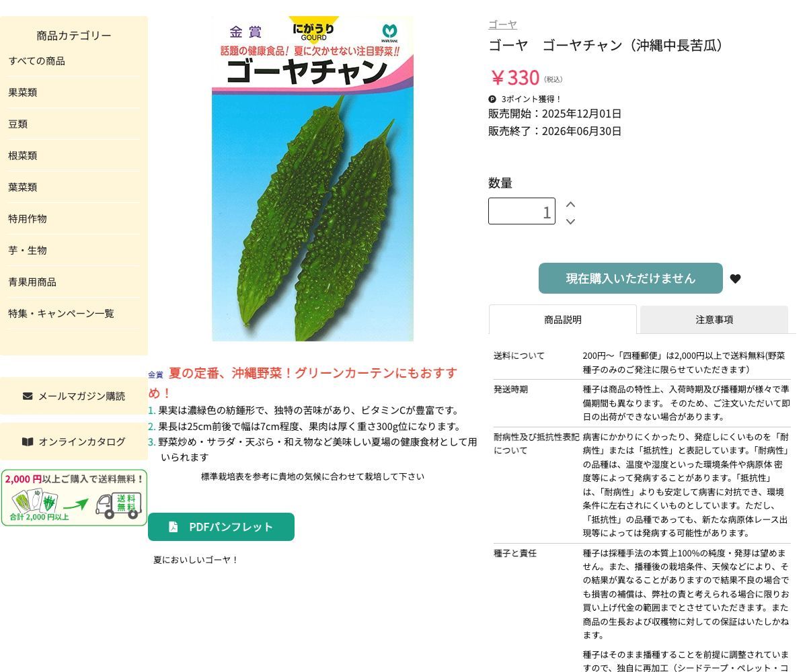Click the P points icon near 3ポイント獲得

point(492,99)
